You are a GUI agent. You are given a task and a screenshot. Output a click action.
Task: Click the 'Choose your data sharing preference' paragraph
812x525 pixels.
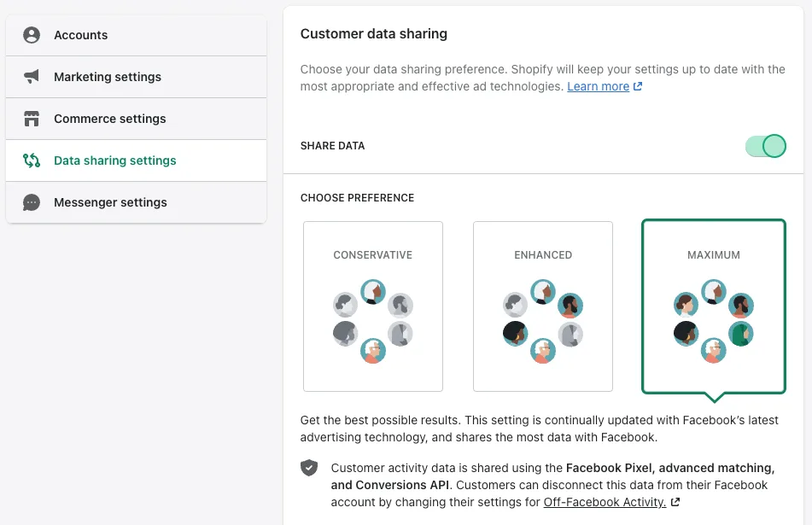click(x=543, y=78)
